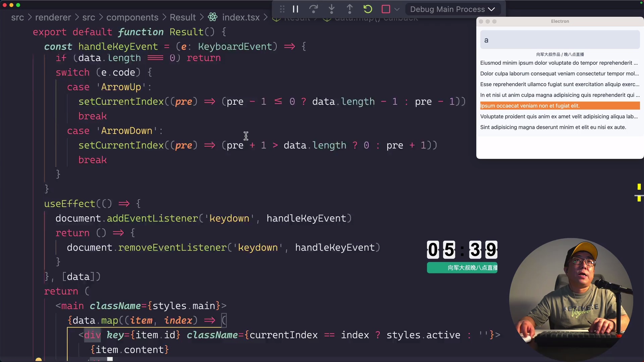
Task: Select src in the breadcrumb path
Action: (18, 17)
